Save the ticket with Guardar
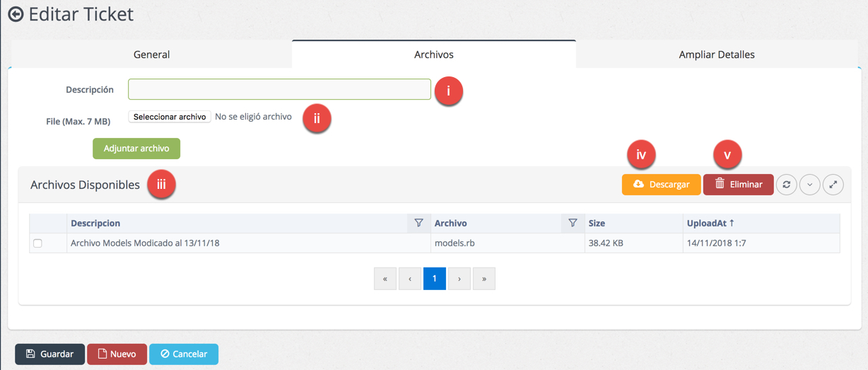The image size is (868, 370). click(49, 354)
